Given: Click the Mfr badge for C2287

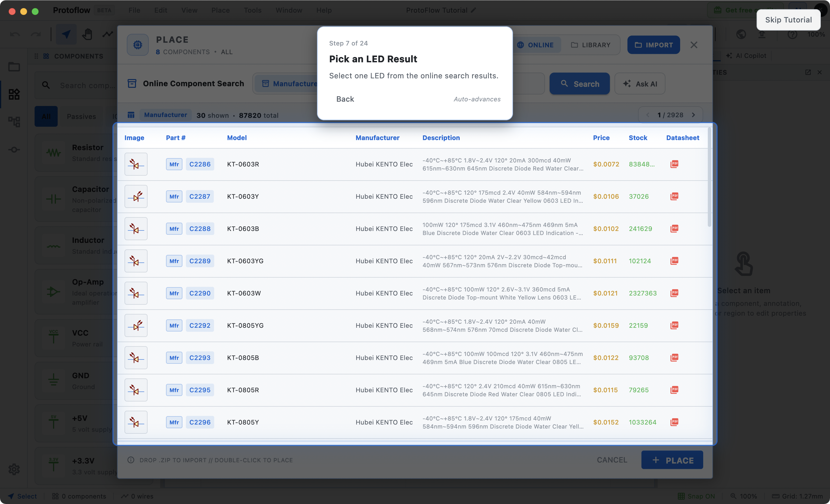Looking at the screenshot, I should (x=174, y=197).
